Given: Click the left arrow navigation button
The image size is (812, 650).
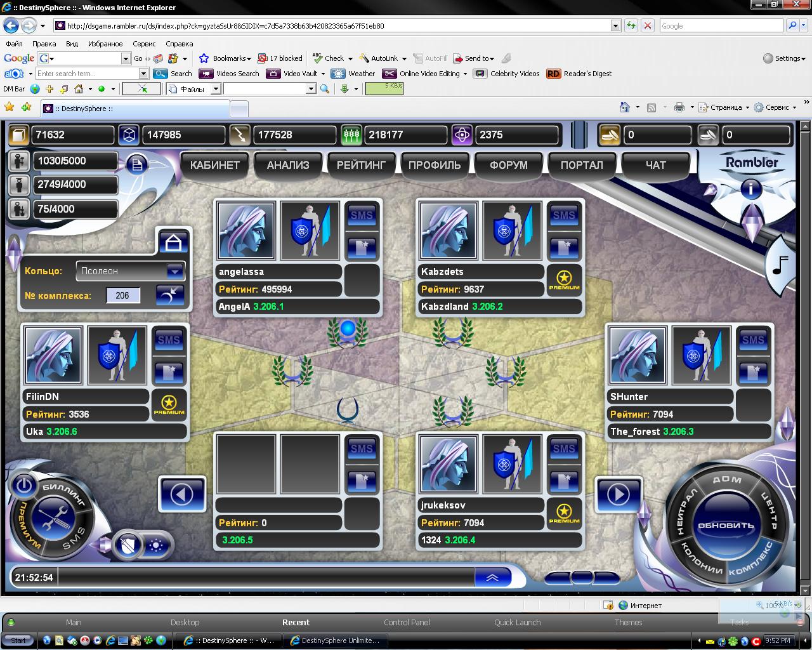Looking at the screenshot, I should [183, 494].
